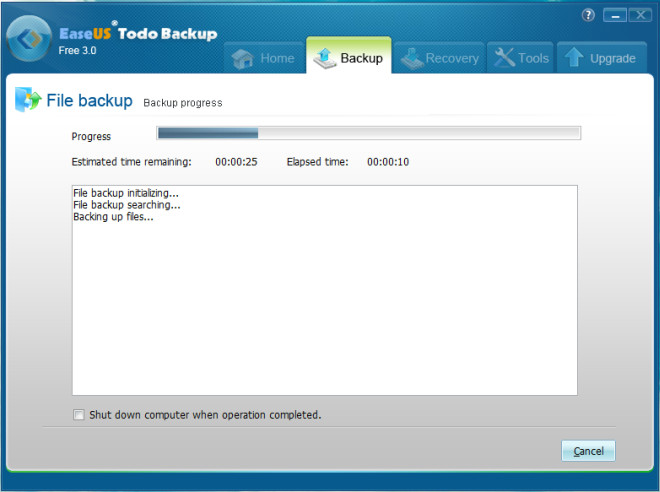Viewport: 660px width, 492px height.
Task: Select the 'File backup initializing...' log line
Action: pos(126,193)
